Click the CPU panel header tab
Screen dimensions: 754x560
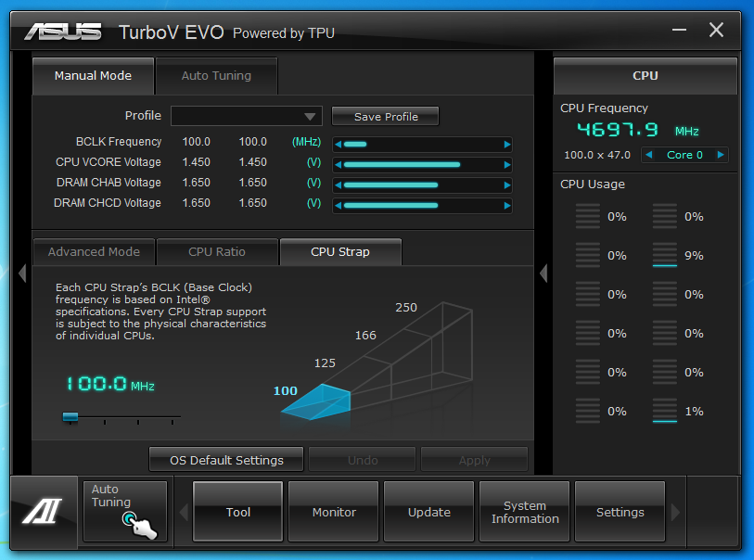point(645,76)
